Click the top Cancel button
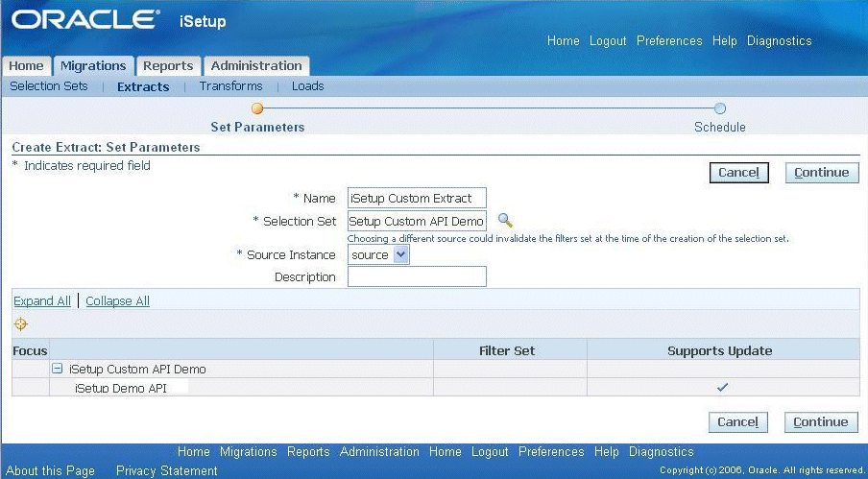The width and height of the screenshot is (868, 479). pyautogui.click(x=738, y=173)
